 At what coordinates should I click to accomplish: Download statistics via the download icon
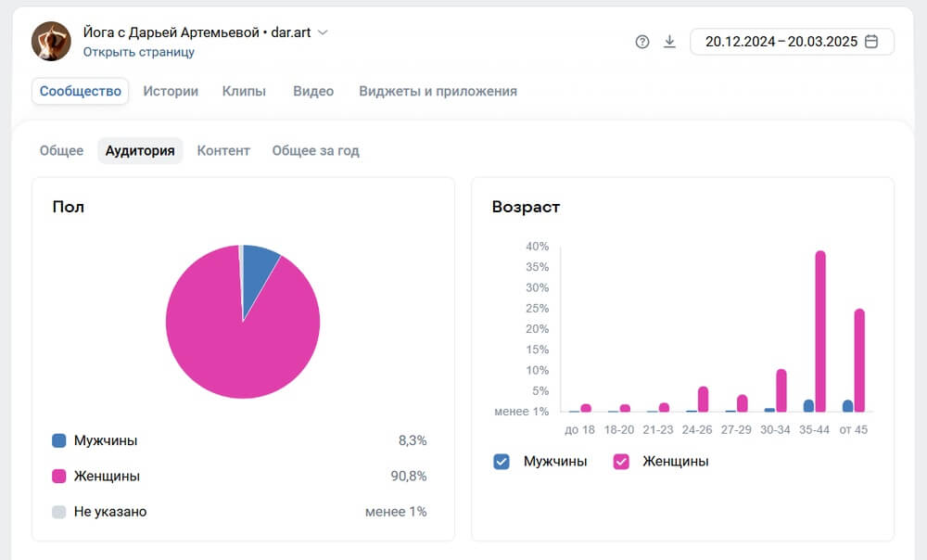point(669,42)
